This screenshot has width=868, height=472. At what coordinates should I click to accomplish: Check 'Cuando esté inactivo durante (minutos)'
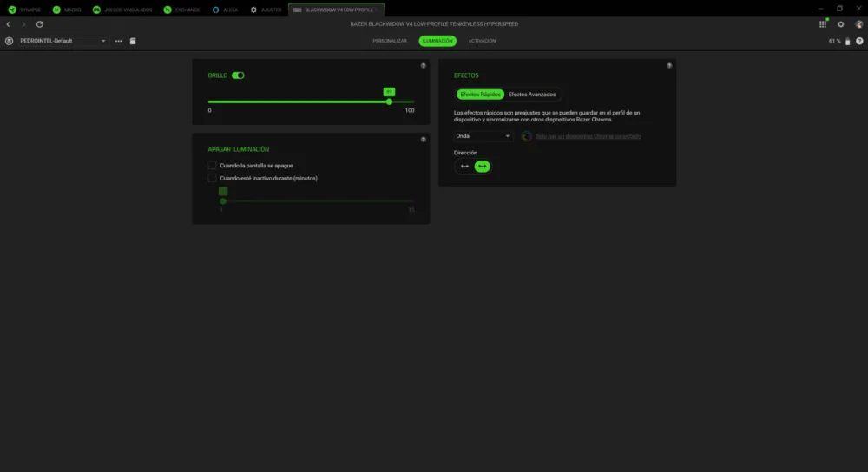tap(212, 178)
